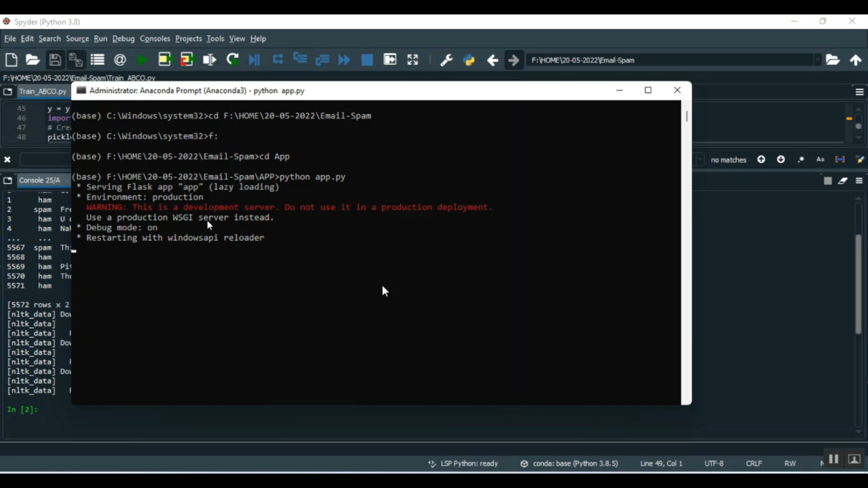868x488 pixels.
Task: Open Preferences with the wrench icon
Action: pos(446,60)
